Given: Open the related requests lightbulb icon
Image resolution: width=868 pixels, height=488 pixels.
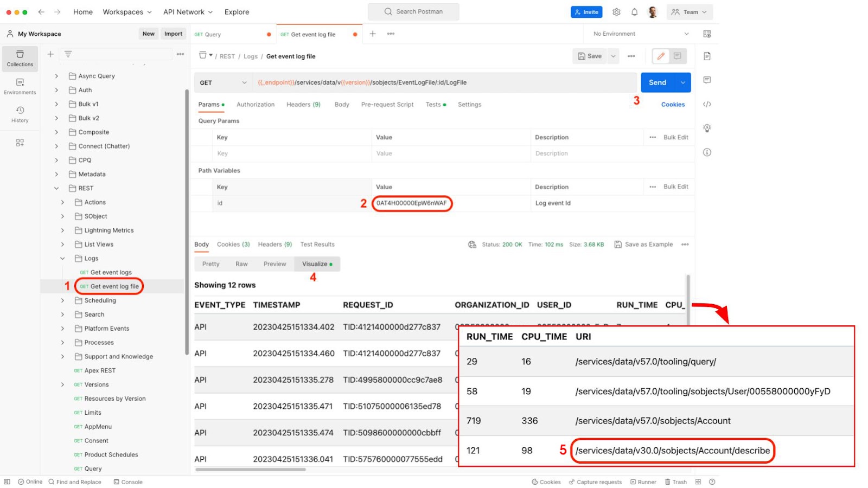Looking at the screenshot, I should tap(707, 128).
